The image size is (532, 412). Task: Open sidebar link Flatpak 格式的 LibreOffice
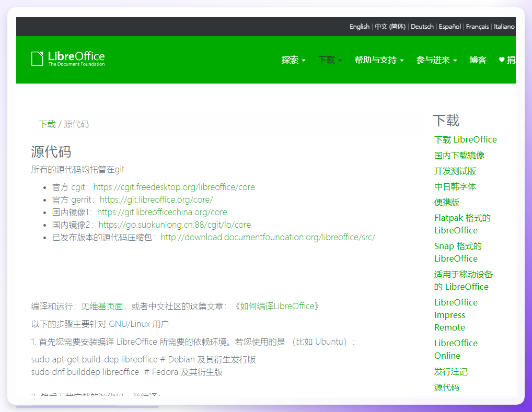click(x=462, y=224)
